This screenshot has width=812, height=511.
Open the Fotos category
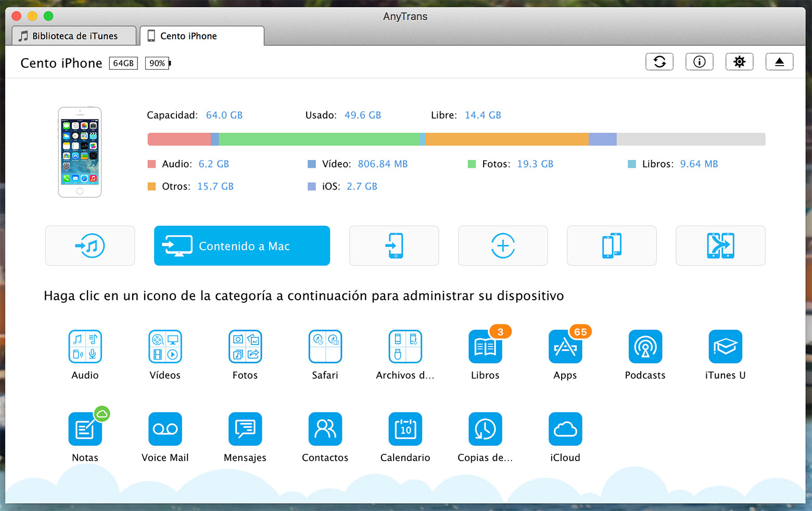[x=245, y=347]
